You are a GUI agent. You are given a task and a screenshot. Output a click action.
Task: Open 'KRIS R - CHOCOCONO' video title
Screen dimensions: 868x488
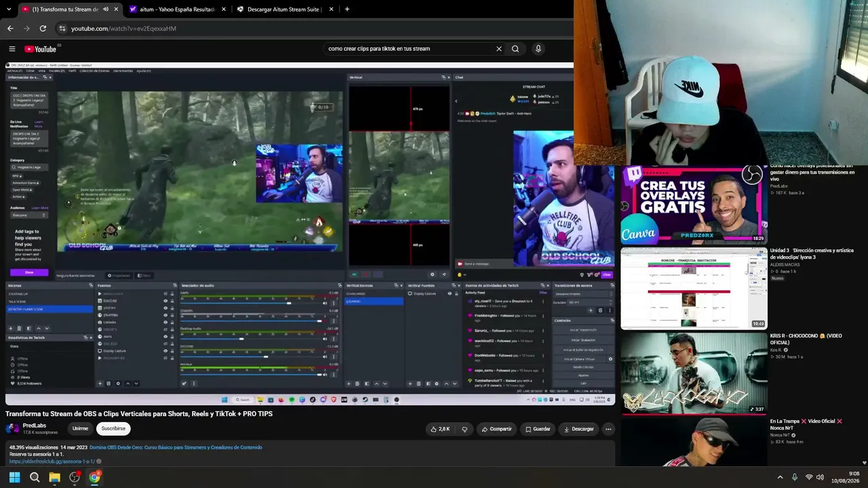coord(806,340)
